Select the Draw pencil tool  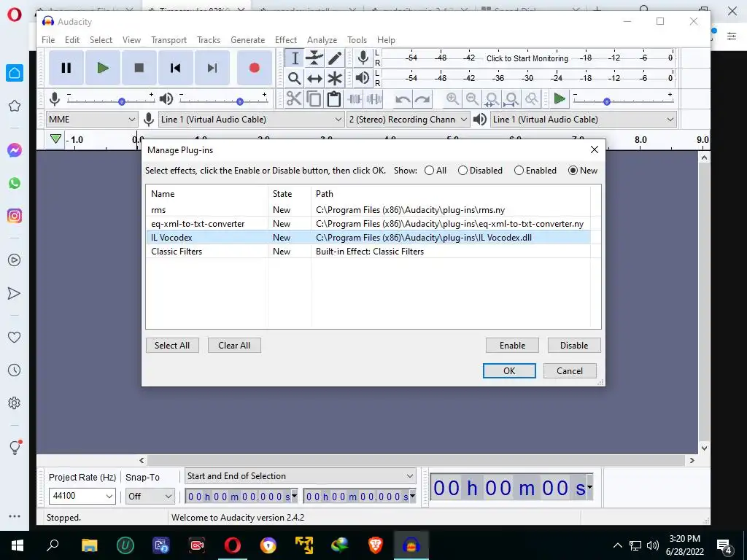coord(335,58)
